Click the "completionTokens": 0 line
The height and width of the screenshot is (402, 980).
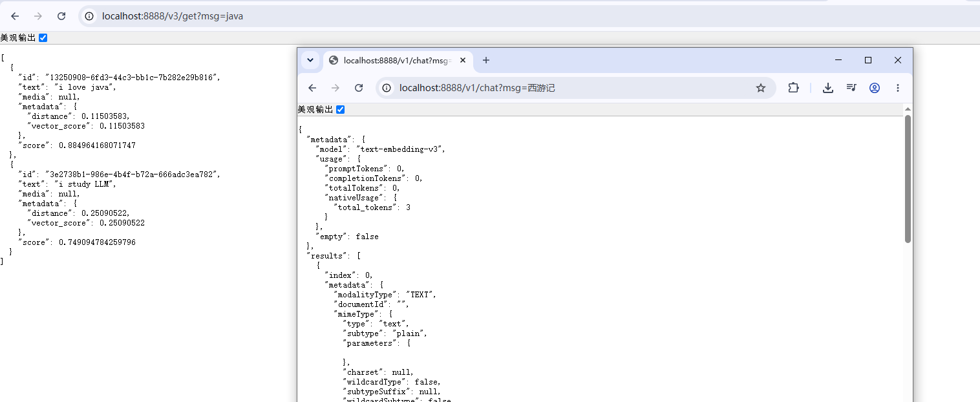click(x=374, y=178)
